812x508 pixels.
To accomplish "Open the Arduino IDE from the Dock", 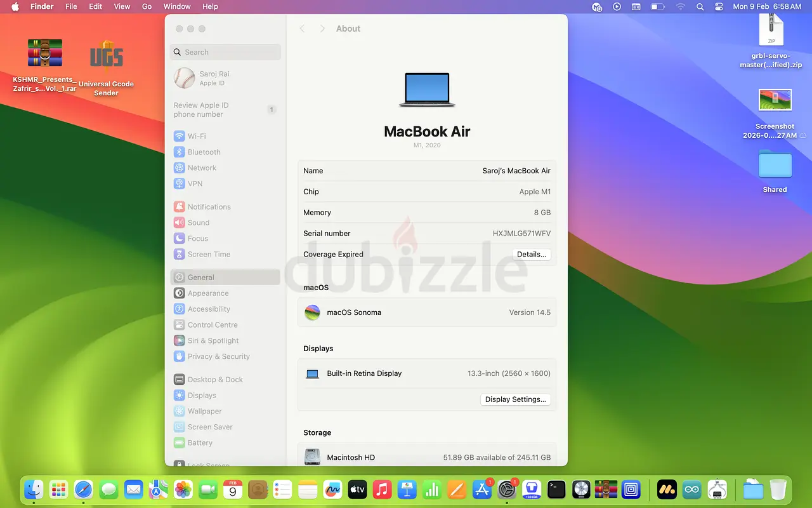I will click(691, 490).
